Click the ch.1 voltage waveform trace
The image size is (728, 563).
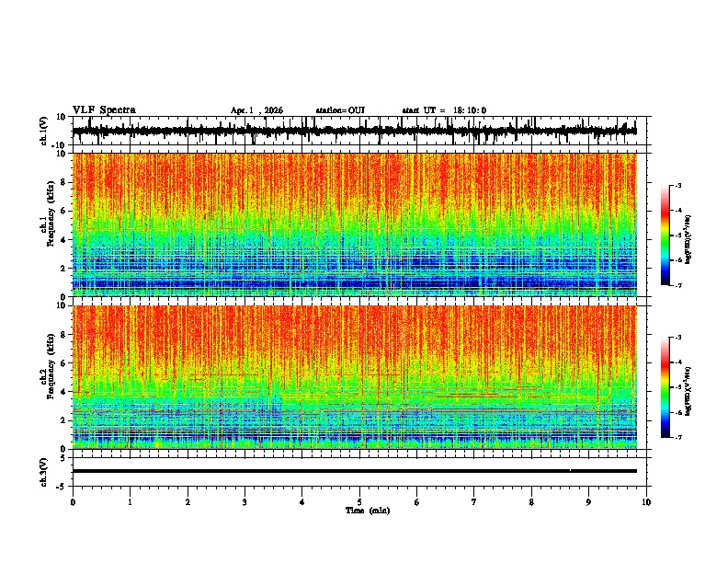point(355,131)
